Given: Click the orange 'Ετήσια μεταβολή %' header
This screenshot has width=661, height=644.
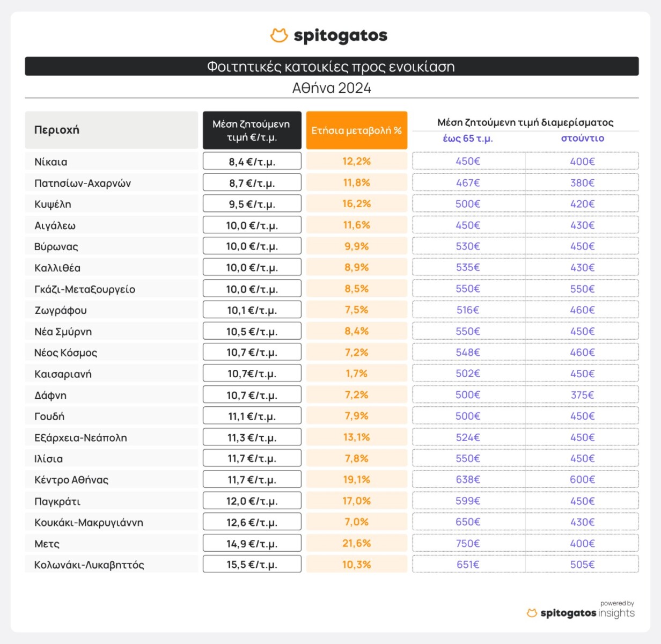Looking at the screenshot, I should coord(356,130).
